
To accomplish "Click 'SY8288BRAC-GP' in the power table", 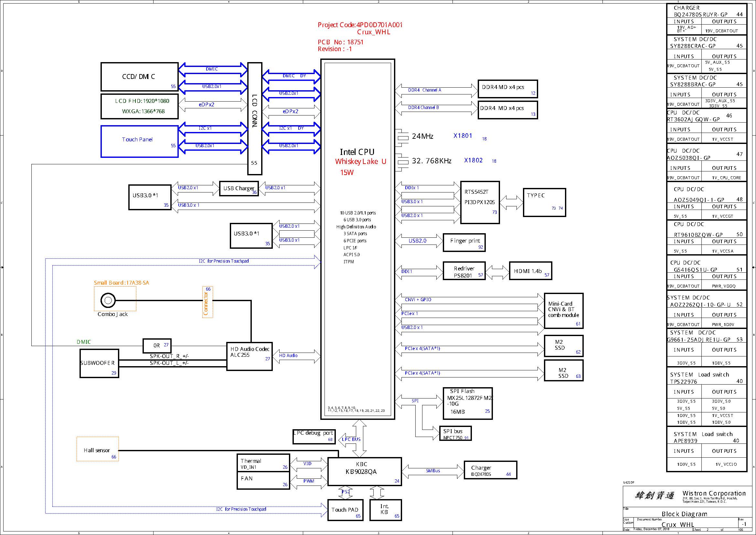I will pos(693,84).
